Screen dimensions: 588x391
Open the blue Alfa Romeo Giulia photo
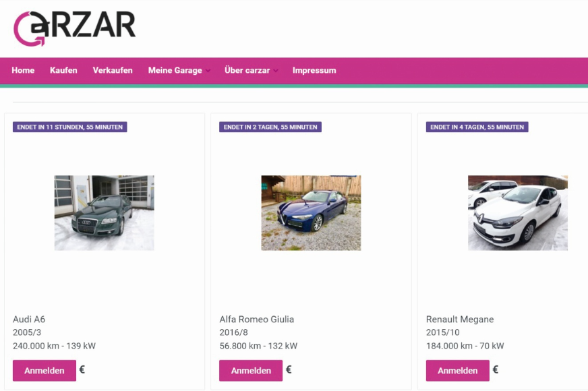point(311,212)
